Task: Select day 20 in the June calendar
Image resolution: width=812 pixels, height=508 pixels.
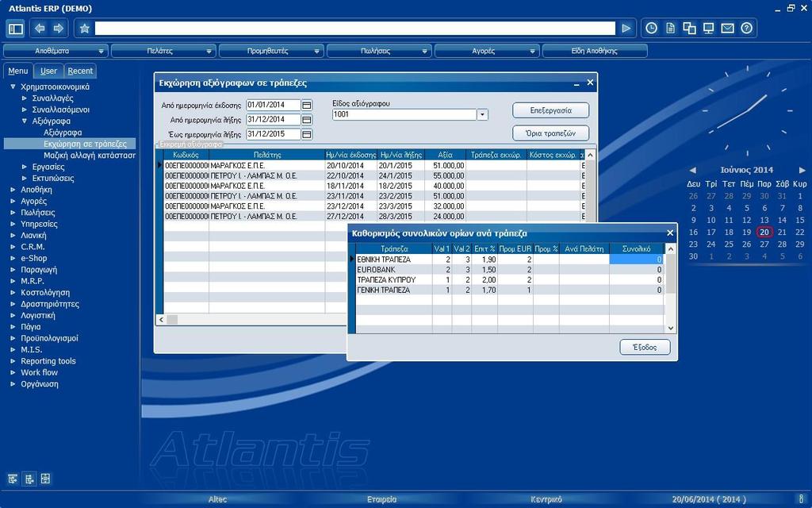Action: coord(764,233)
